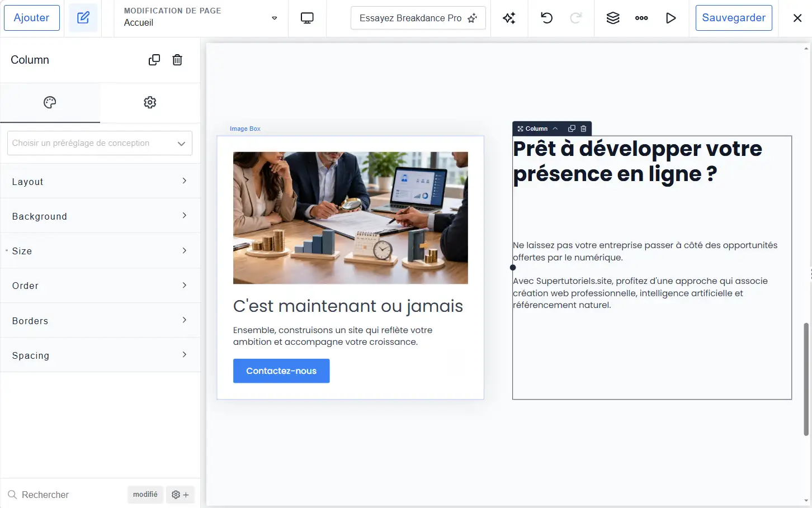Expand the Layout section
This screenshot has width=812, height=508.
coord(100,182)
